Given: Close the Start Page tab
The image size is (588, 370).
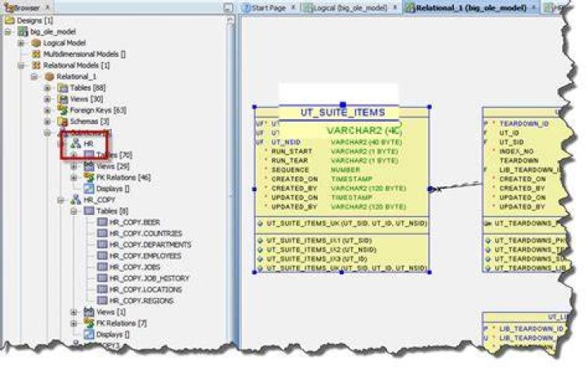Looking at the screenshot, I should [294, 7].
